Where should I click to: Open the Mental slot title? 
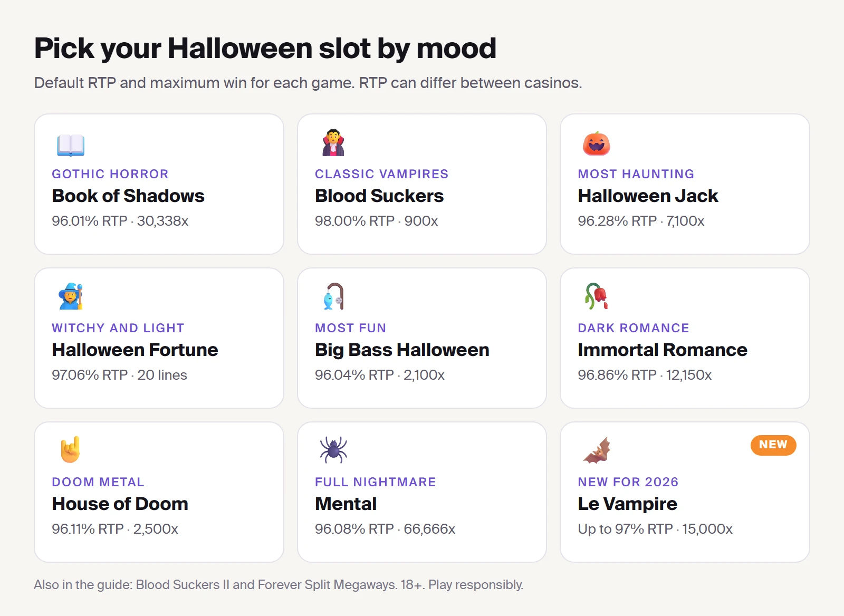346,504
